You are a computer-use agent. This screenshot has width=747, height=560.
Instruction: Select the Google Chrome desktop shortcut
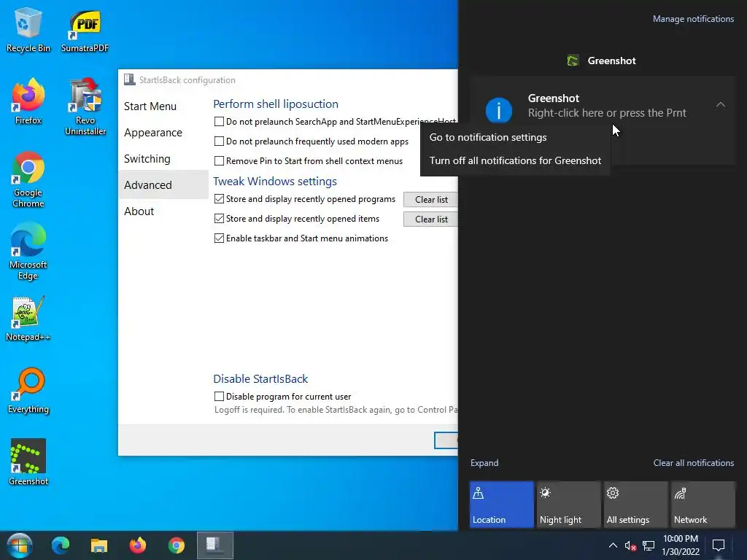point(28,179)
